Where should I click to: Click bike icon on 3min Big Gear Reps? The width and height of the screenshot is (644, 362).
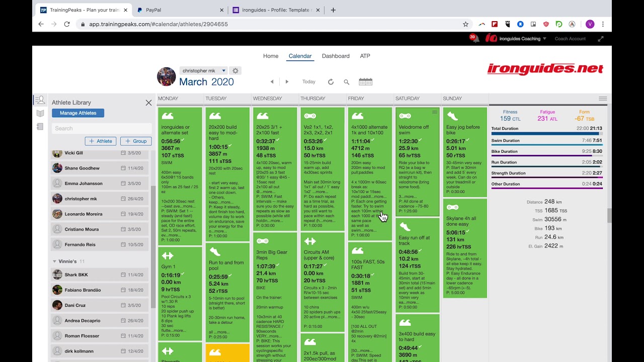click(x=262, y=241)
